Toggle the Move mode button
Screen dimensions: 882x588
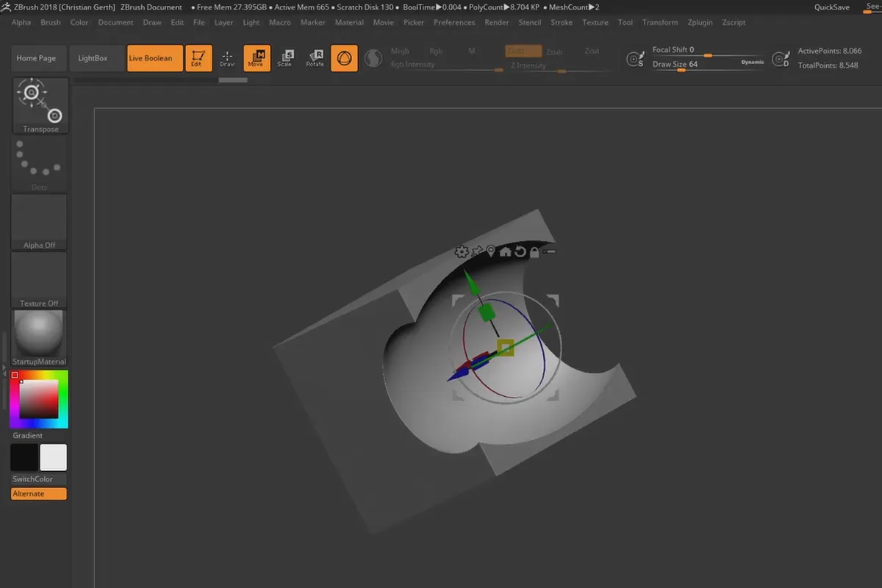pos(257,58)
